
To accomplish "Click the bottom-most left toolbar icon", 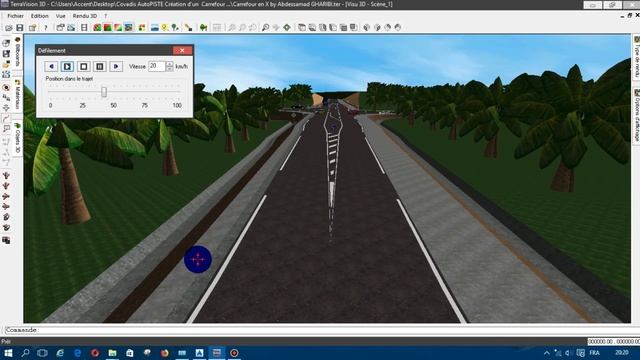I will (6, 240).
